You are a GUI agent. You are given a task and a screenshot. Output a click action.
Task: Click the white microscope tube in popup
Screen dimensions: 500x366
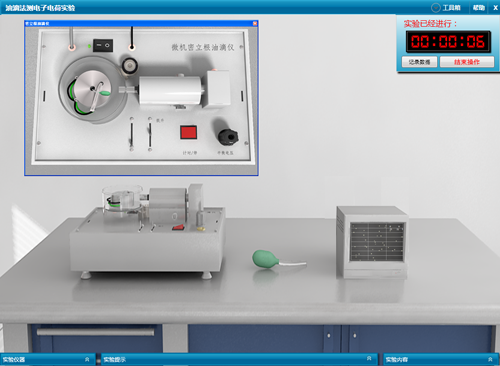[x=170, y=90]
